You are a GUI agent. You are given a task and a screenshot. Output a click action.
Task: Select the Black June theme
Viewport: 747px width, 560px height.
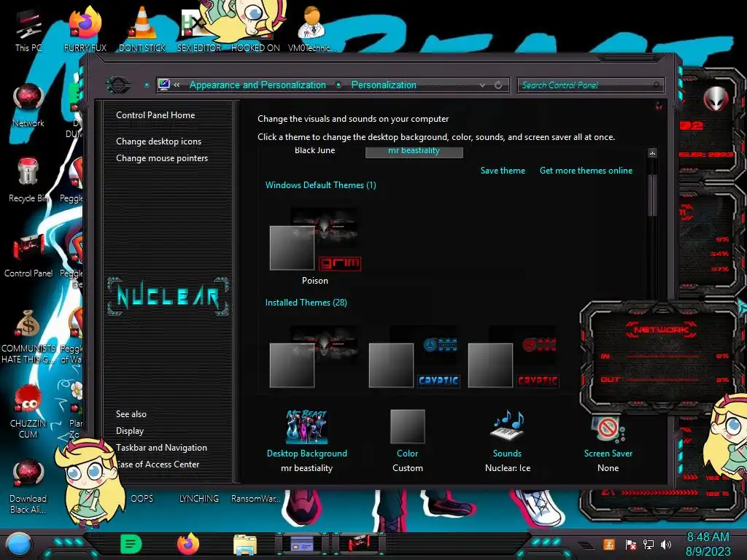click(x=314, y=150)
